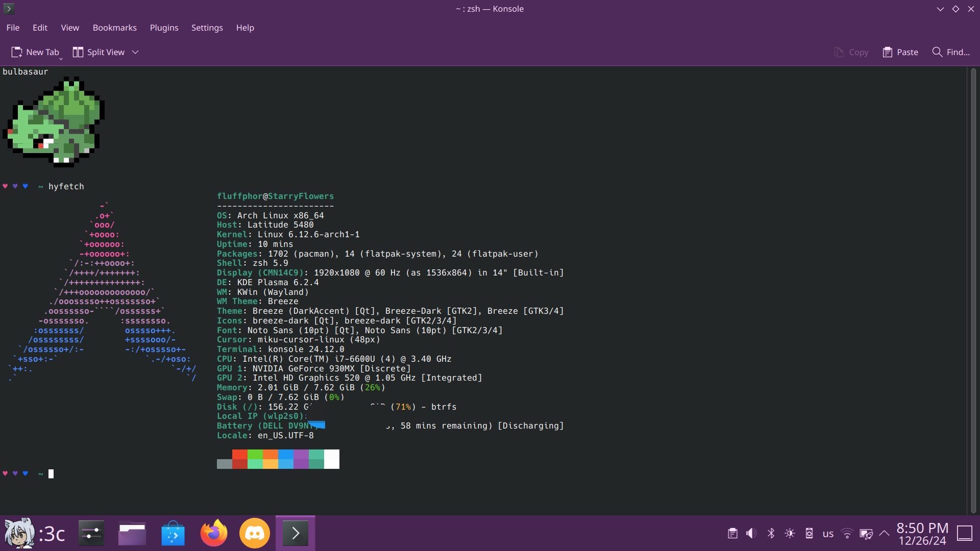This screenshot has height=551, width=980.
Task: Expand the Split View dropdown chevron
Action: pyautogui.click(x=135, y=52)
